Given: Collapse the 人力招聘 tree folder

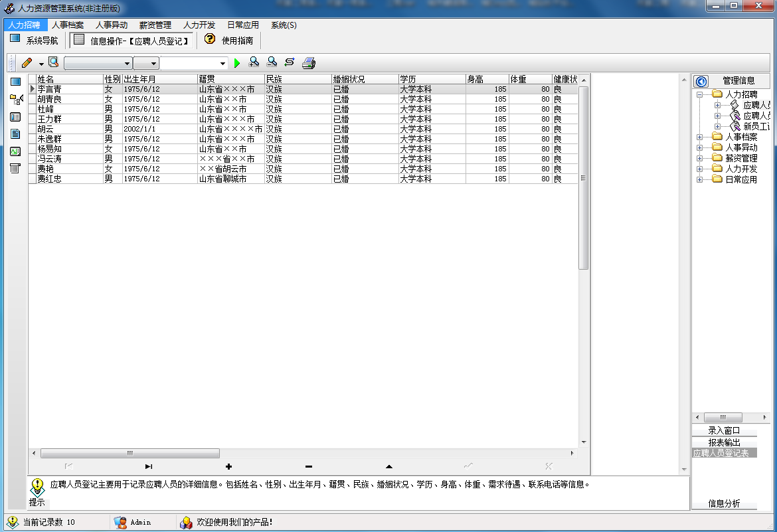Looking at the screenshot, I should 700,94.
